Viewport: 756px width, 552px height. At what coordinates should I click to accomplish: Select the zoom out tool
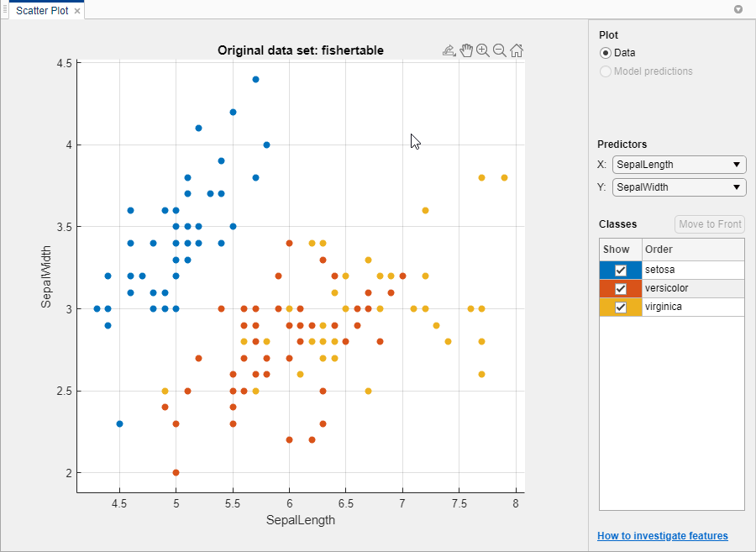(500, 50)
